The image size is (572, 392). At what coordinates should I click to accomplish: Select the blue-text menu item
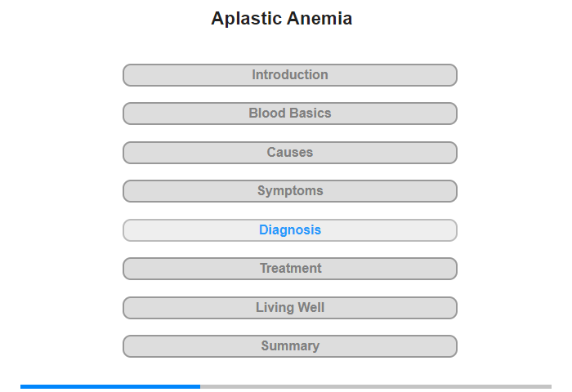[290, 230]
